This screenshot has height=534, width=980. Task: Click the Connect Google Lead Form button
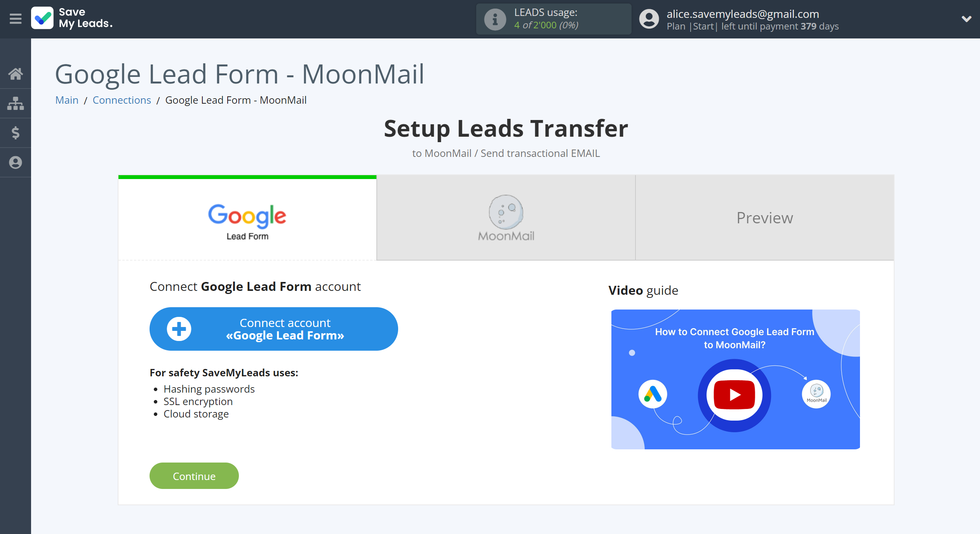point(273,329)
